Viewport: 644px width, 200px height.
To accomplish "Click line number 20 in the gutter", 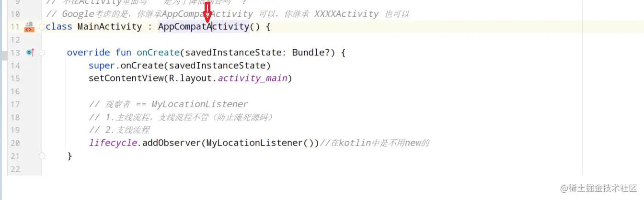I will point(15,143).
